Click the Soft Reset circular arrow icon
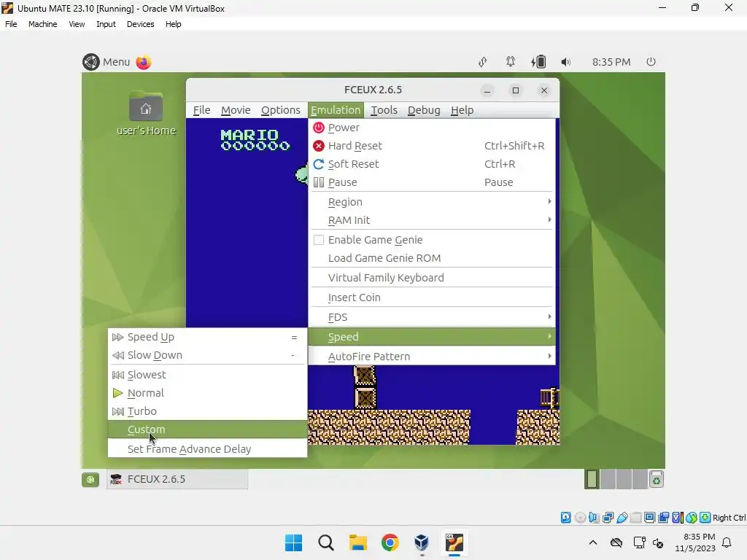 pyautogui.click(x=319, y=164)
